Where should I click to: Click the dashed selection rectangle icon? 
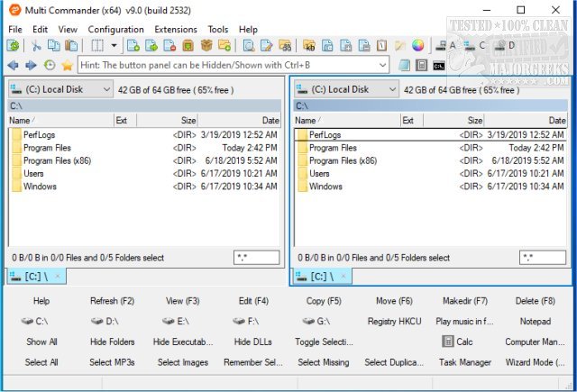click(x=97, y=46)
